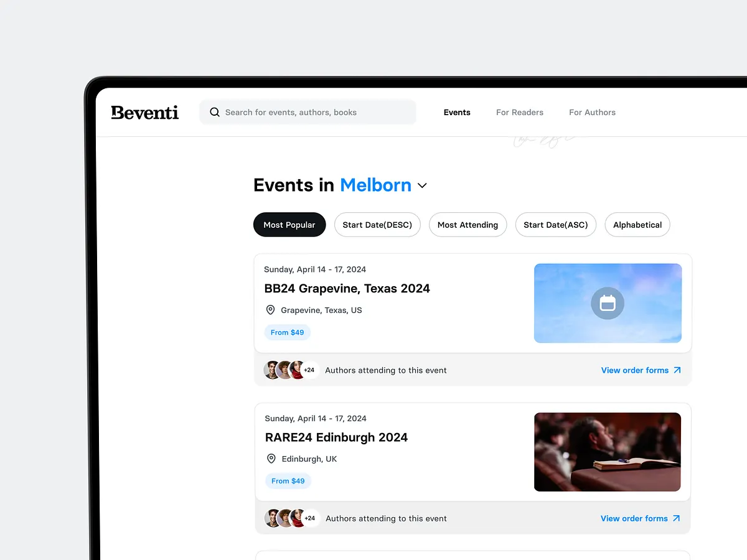The height and width of the screenshot is (560, 747).
Task: Click the search magnifier icon
Action: coord(215,112)
